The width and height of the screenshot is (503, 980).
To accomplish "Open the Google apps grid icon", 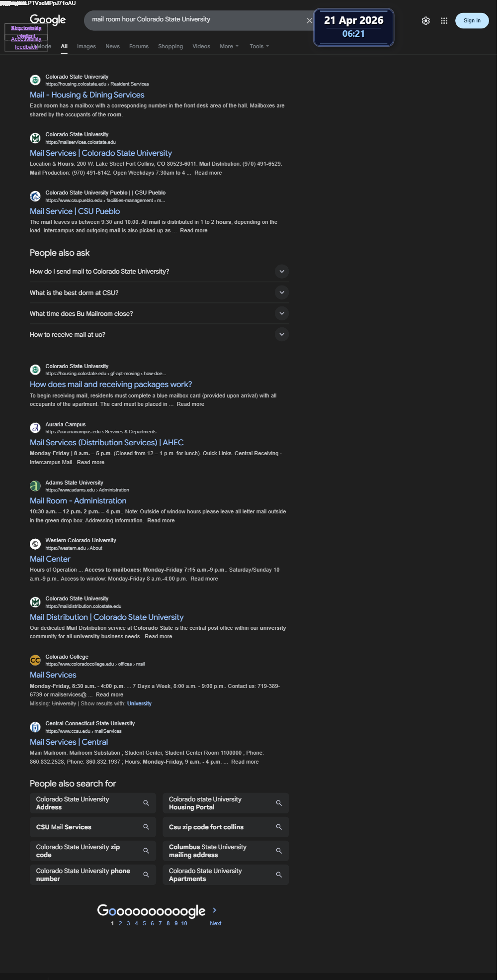I will click(x=444, y=20).
